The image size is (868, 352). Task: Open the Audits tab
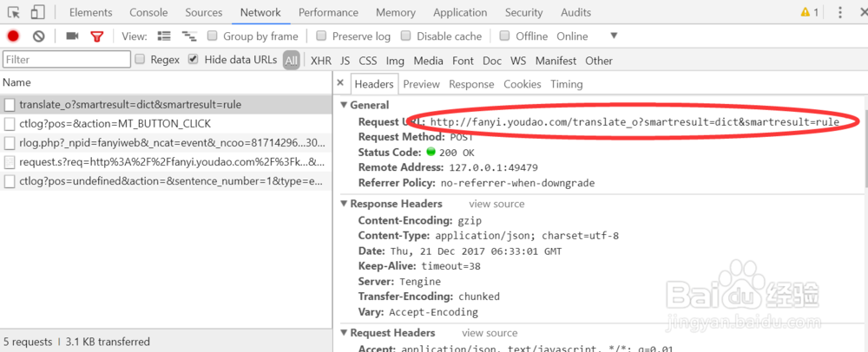pos(575,12)
